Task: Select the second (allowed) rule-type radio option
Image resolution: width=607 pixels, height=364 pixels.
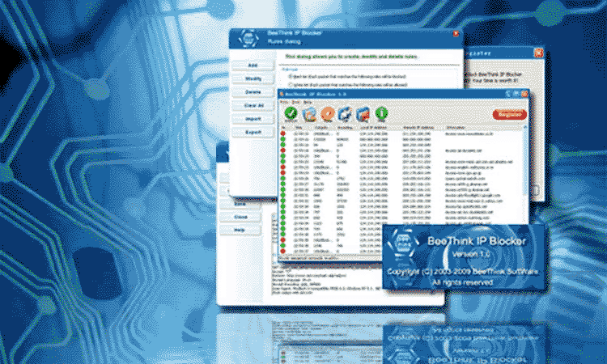Action: click(290, 84)
